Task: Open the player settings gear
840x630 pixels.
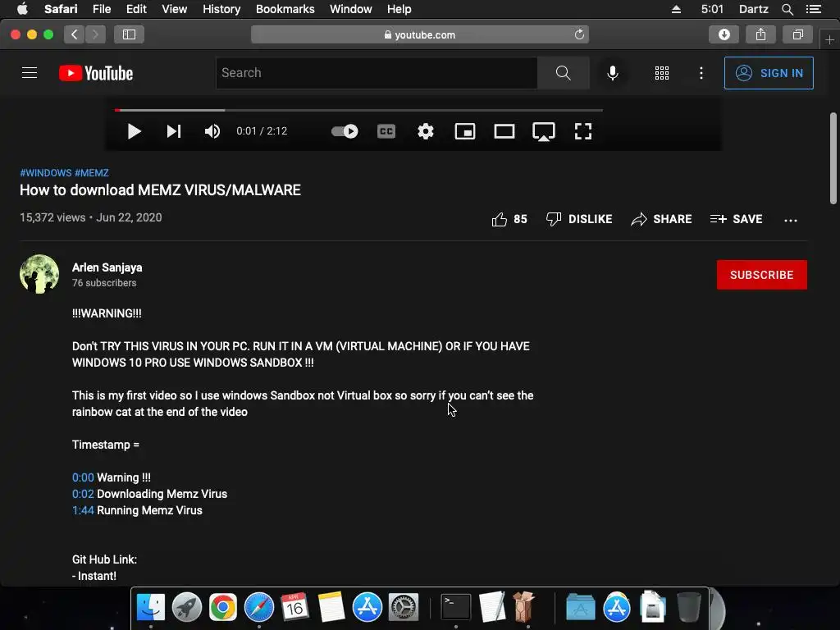Action: coord(426,131)
